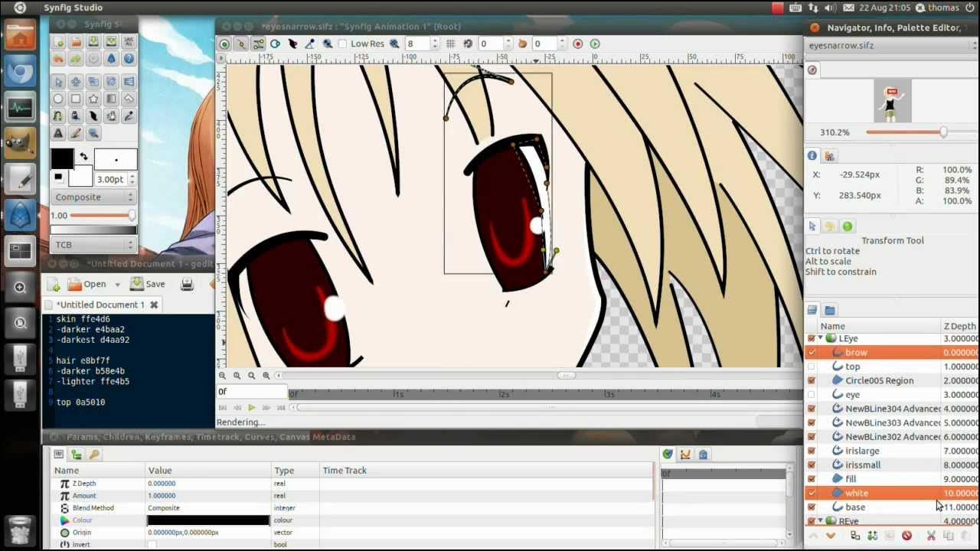This screenshot has width=980, height=551.
Task: Enable the 'top' layer checkbox
Action: coord(812,367)
